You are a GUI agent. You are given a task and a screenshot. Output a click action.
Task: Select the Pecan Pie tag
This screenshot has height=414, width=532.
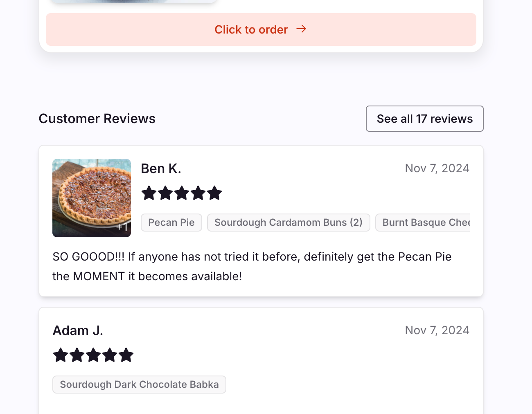click(171, 223)
